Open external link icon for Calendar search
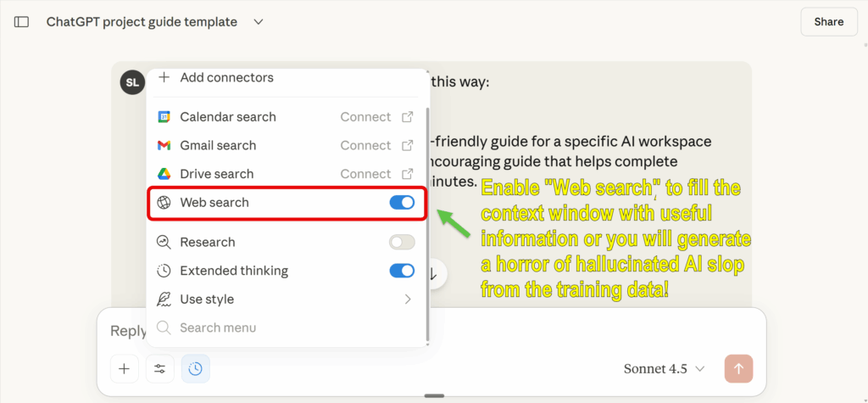Screen dimensions: 868x403 [x=407, y=117]
